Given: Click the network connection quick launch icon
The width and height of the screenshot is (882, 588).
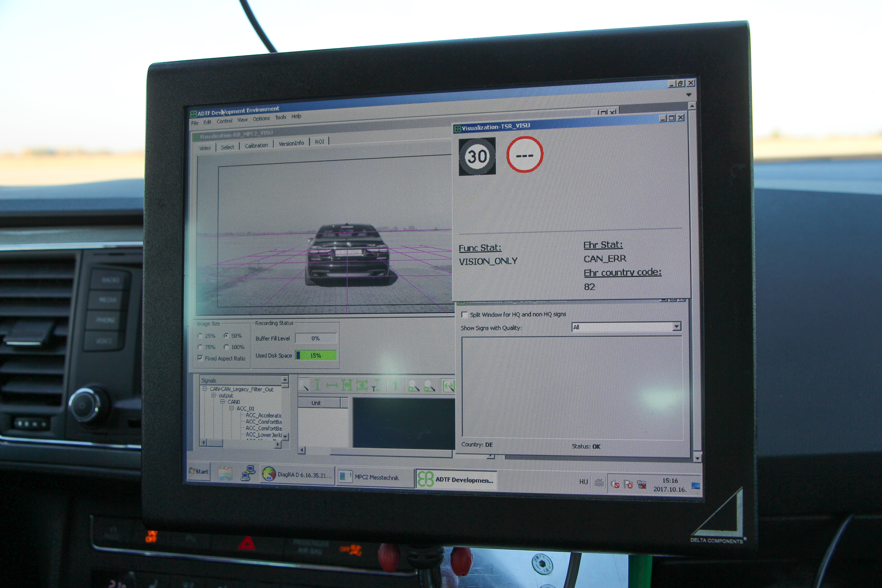Looking at the screenshot, I should click(248, 473).
